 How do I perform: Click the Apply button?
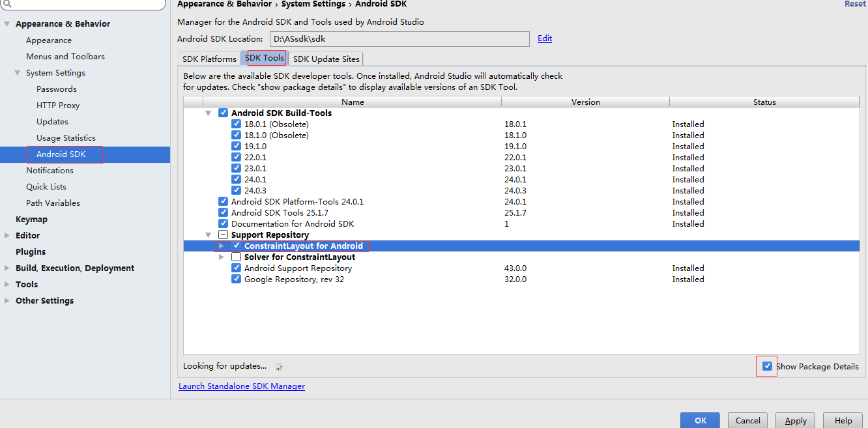[795, 420]
